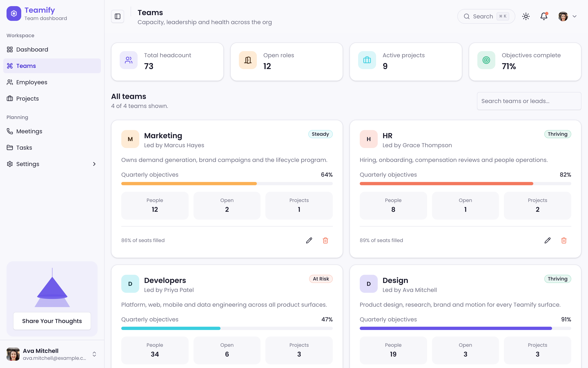The width and height of the screenshot is (588, 368).
Task: Open Employees page
Action: pyautogui.click(x=52, y=82)
